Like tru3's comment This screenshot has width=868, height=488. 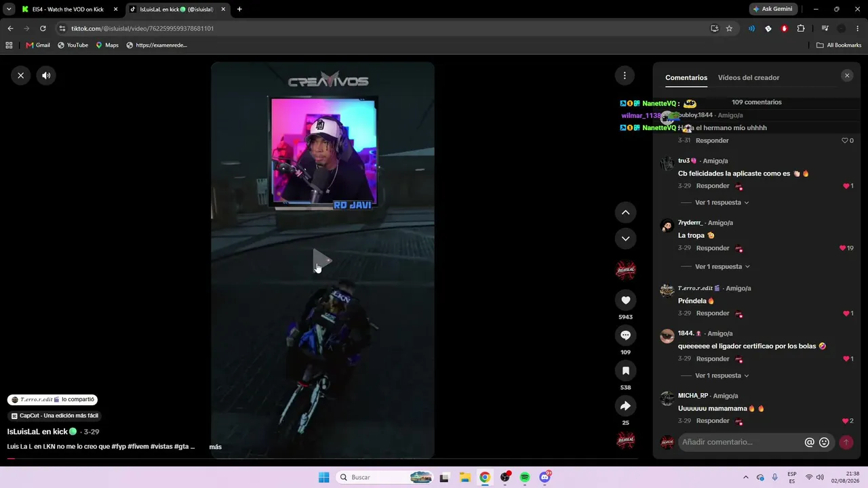tap(848, 186)
